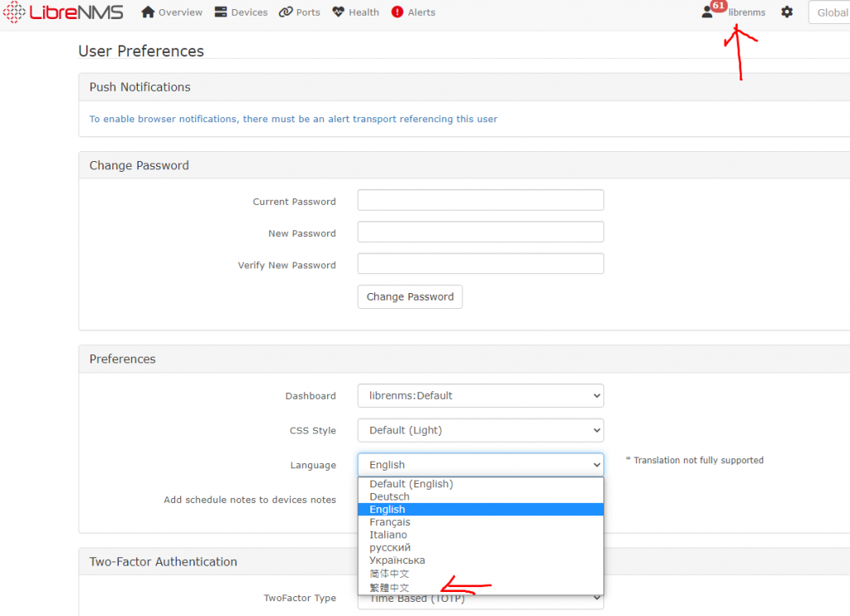Click the Language field label
The height and width of the screenshot is (616, 850).
313,465
